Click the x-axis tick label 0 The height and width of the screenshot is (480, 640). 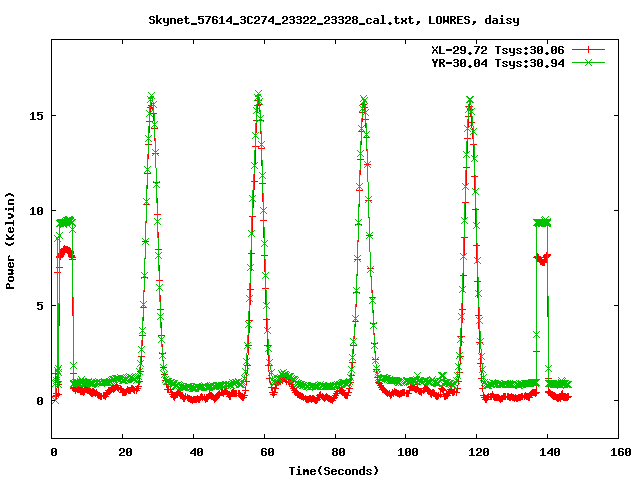(x=54, y=452)
